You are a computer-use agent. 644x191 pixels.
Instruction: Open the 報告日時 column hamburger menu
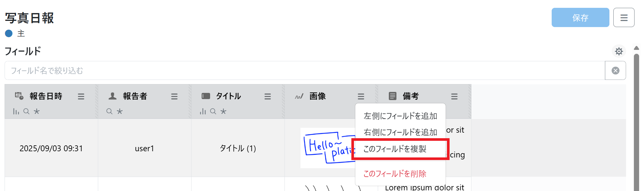pyautogui.click(x=81, y=96)
